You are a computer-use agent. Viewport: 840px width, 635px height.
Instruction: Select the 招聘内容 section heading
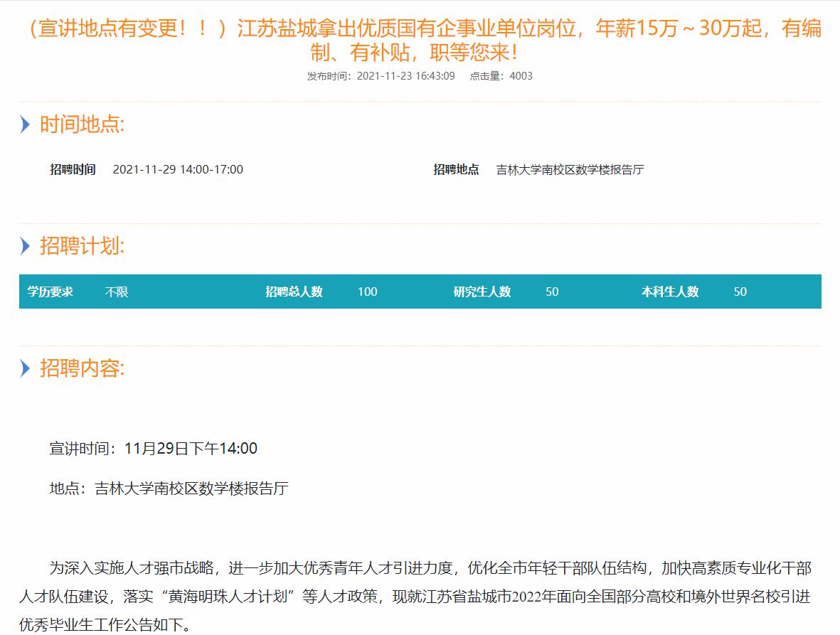click(x=82, y=368)
